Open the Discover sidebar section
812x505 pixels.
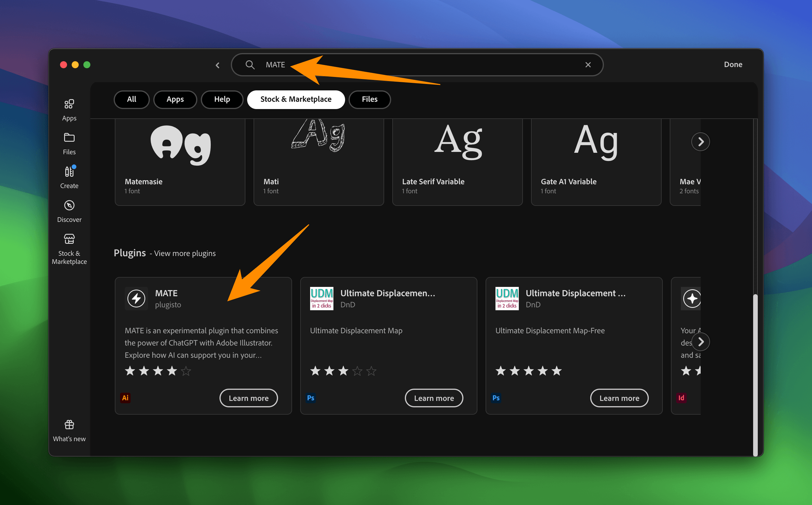[69, 205]
